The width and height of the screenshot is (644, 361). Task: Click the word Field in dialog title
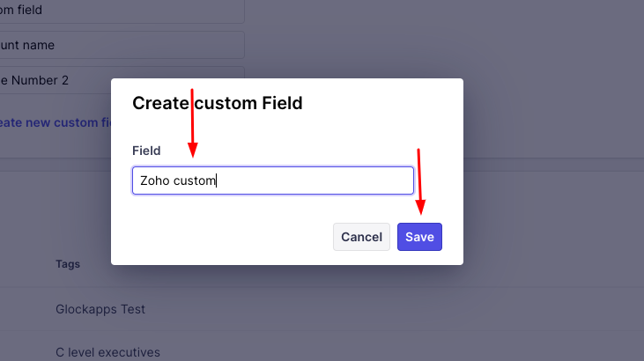coord(282,103)
